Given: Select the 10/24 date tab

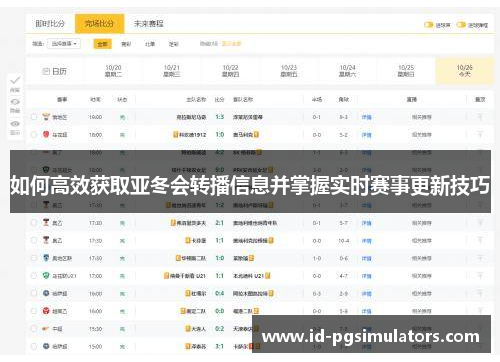Looking at the screenshot, I should coord(347,71).
